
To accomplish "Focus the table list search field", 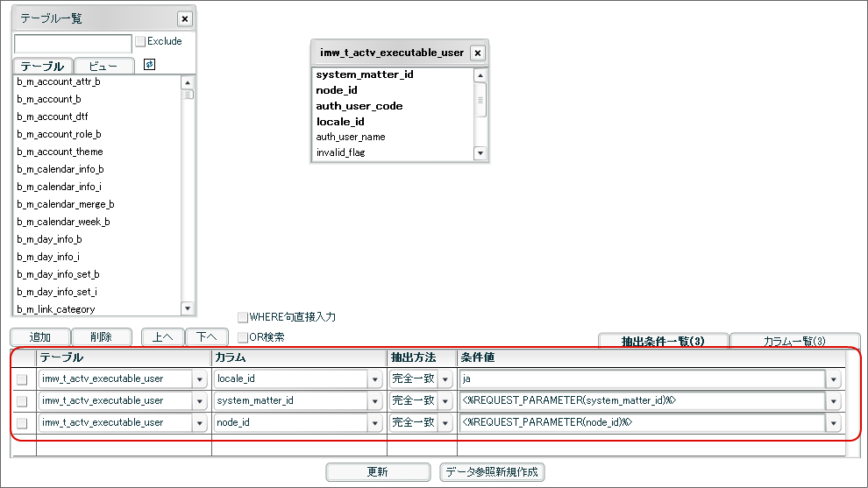I will (73, 43).
